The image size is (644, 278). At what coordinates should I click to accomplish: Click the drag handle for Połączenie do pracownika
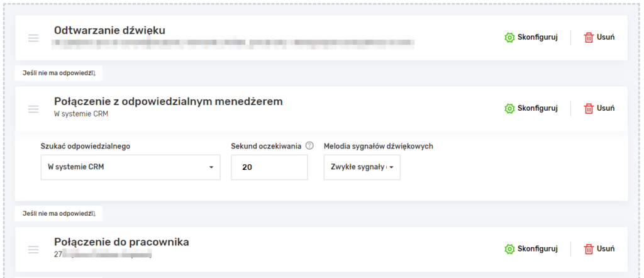click(x=34, y=249)
